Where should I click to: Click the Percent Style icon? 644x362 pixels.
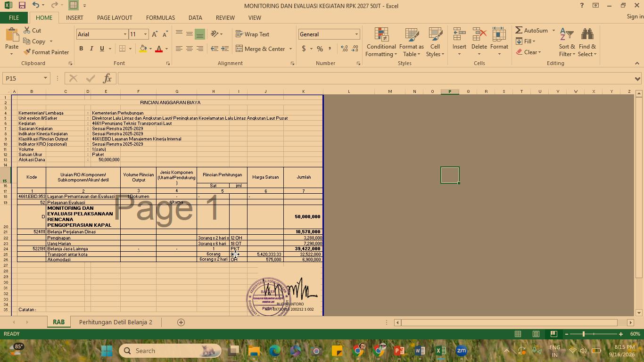coord(320,49)
